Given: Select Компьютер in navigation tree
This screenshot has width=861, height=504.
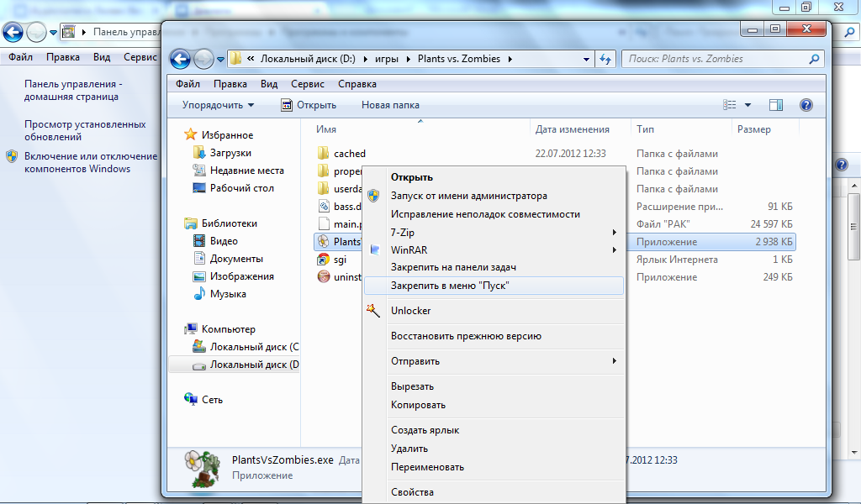Looking at the screenshot, I should (229, 328).
